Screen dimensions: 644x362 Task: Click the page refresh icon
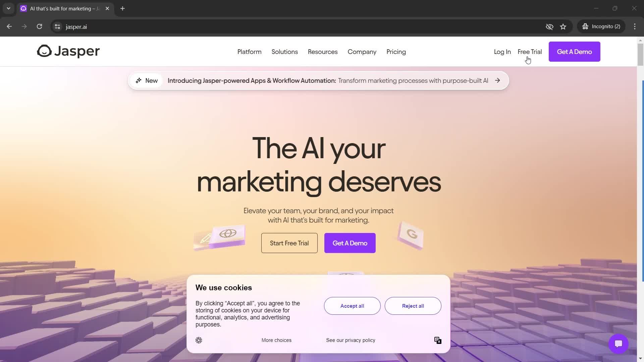coord(39,26)
